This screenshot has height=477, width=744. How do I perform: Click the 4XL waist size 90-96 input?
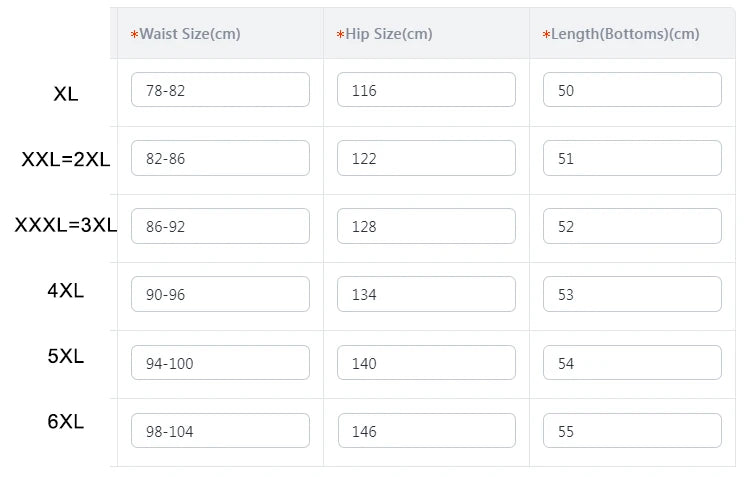pos(220,294)
